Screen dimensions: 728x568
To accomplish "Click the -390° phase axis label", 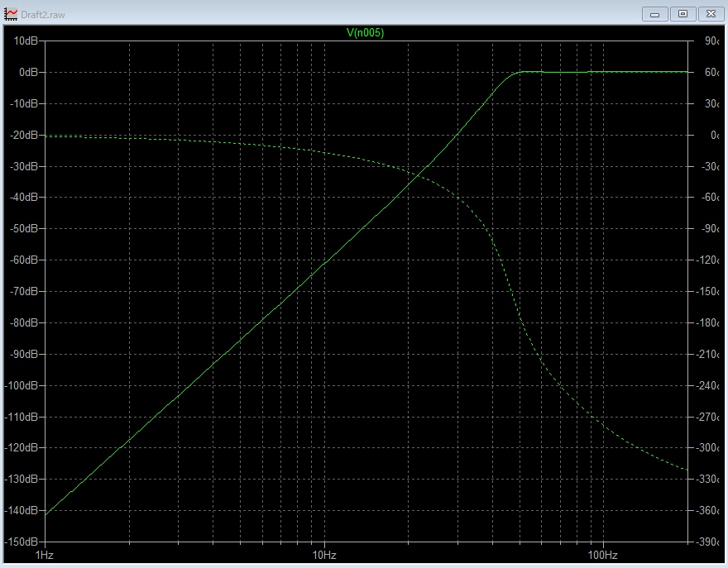I will tap(708, 542).
